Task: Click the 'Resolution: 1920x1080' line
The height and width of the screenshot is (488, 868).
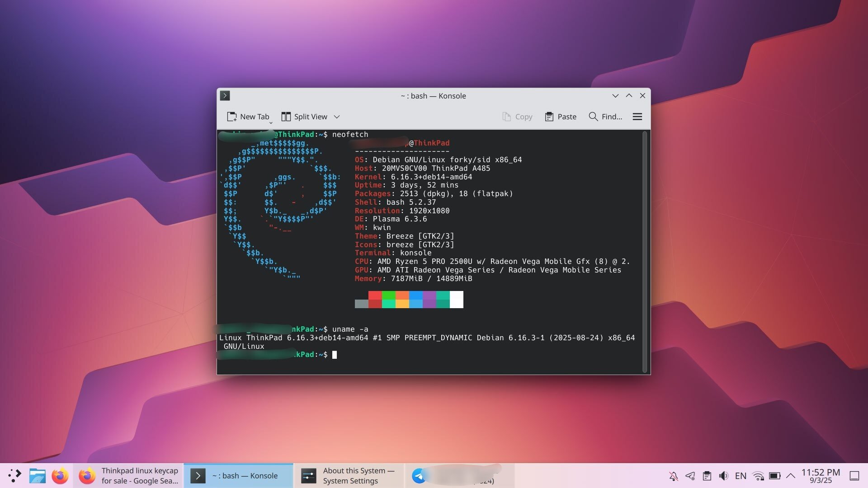Action: coord(402,211)
